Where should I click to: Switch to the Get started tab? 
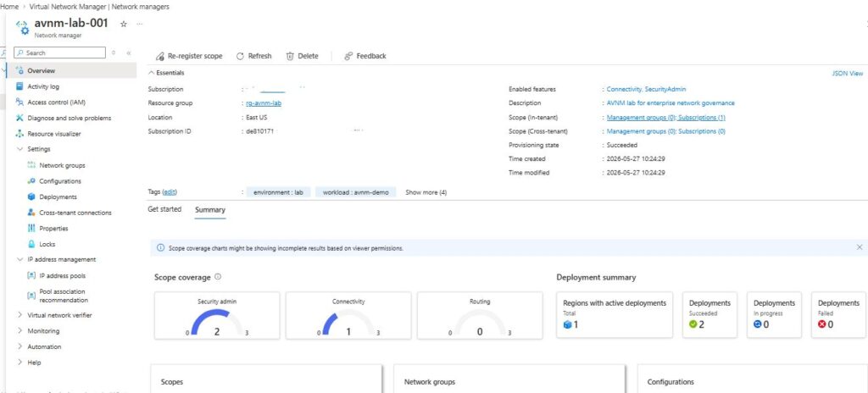[x=164, y=209]
